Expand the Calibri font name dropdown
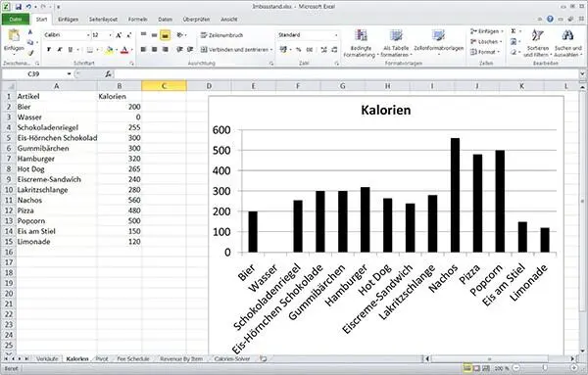Screen dimensions: 588x375 (x=88, y=35)
